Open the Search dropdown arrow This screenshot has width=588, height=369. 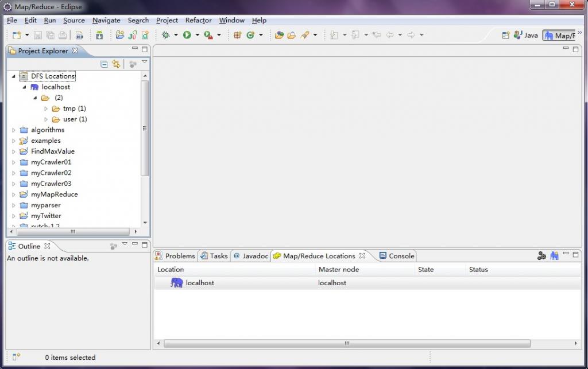click(x=315, y=35)
